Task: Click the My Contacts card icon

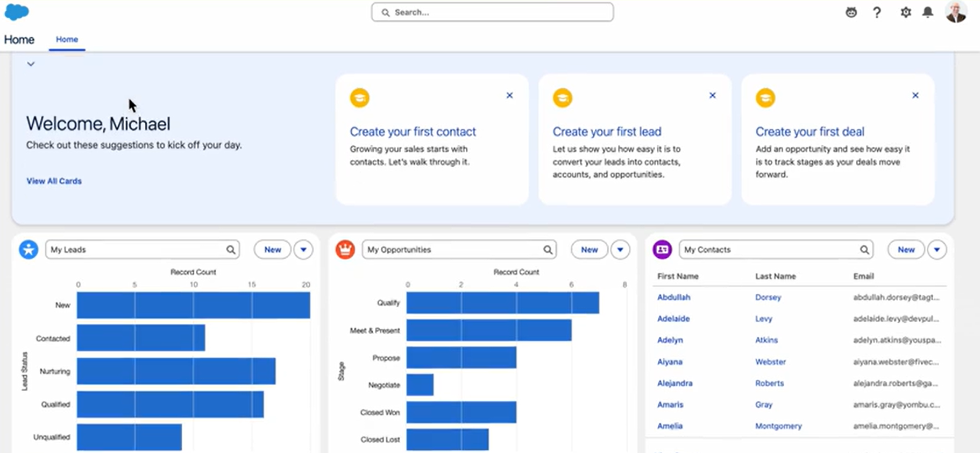Action: tap(662, 250)
